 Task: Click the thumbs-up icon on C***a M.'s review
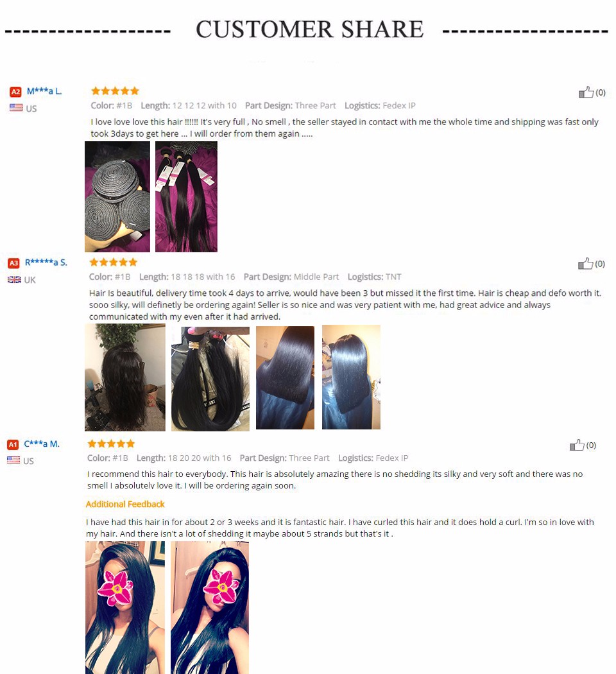[x=577, y=445]
